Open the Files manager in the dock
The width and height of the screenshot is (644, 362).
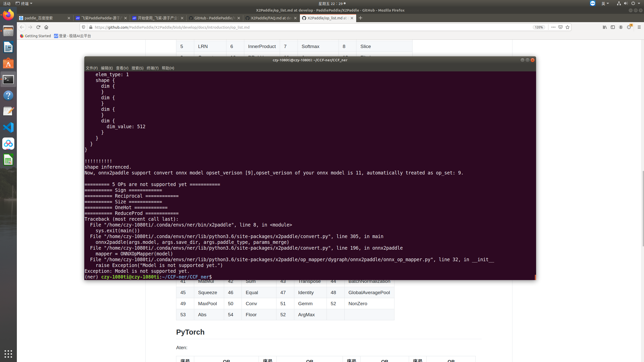pyautogui.click(x=8, y=31)
